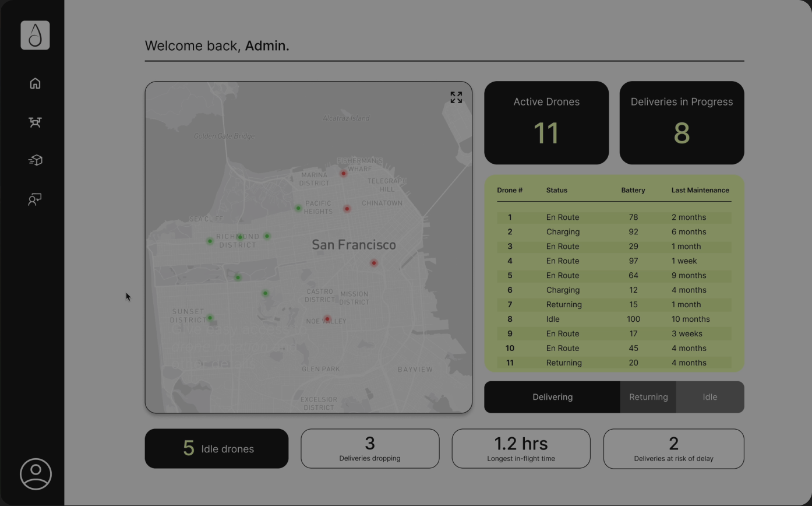Click the 'Golden Gate Bridge' map label
Viewport: 812px width, 506px height.
coord(224,136)
